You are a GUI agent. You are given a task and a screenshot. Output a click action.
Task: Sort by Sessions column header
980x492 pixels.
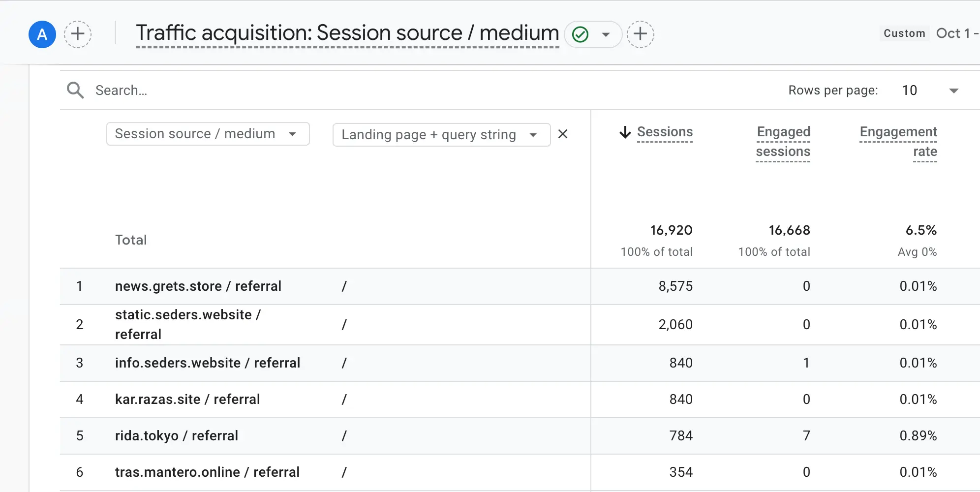coord(665,132)
